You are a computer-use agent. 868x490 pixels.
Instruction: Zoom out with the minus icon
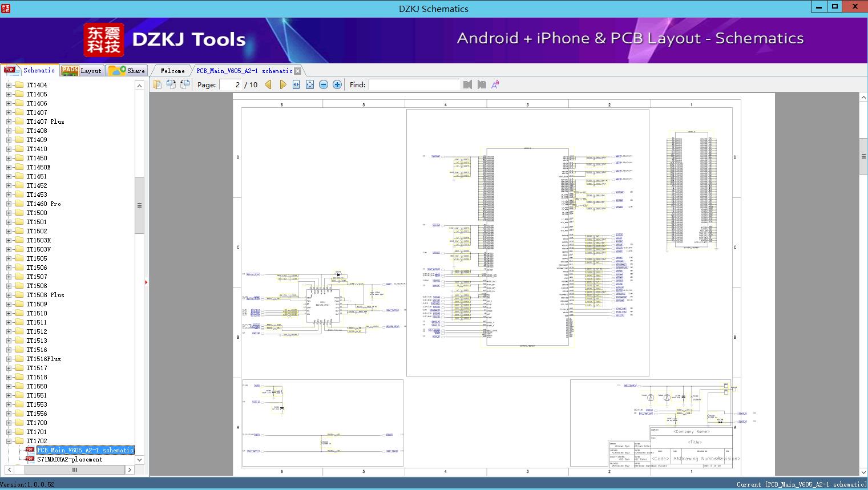[324, 84]
